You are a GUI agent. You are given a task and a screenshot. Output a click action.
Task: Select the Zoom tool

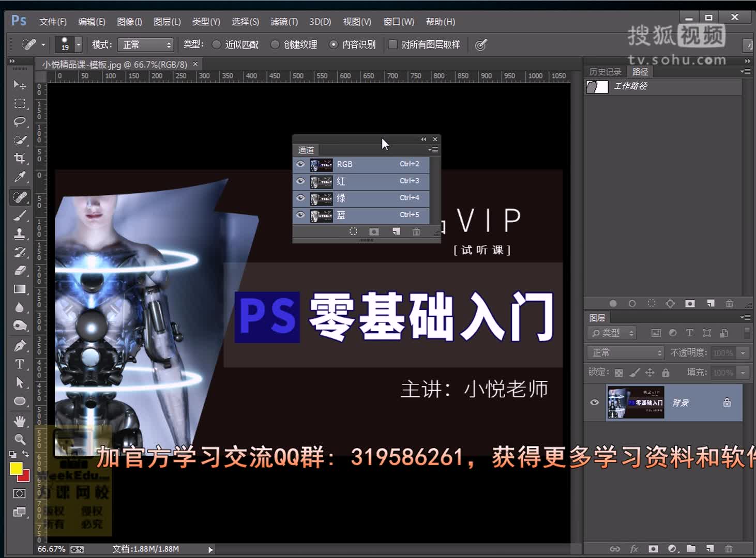point(20,439)
